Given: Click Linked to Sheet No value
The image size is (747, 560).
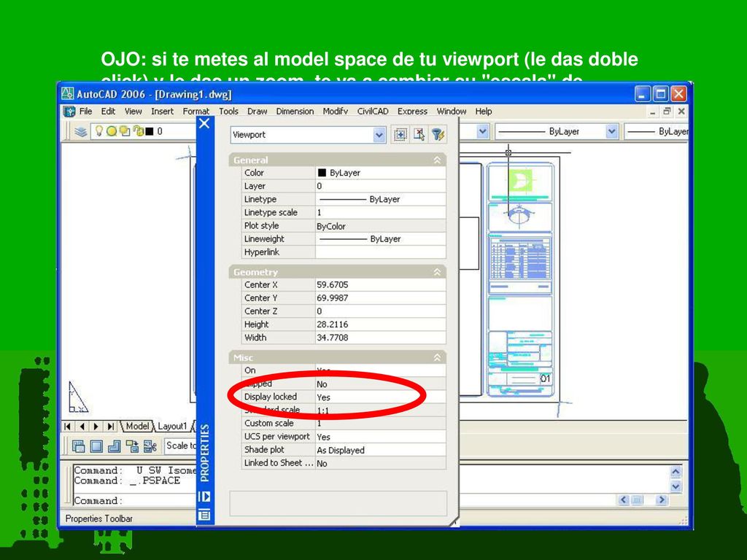Looking at the screenshot, I should click(x=380, y=463).
